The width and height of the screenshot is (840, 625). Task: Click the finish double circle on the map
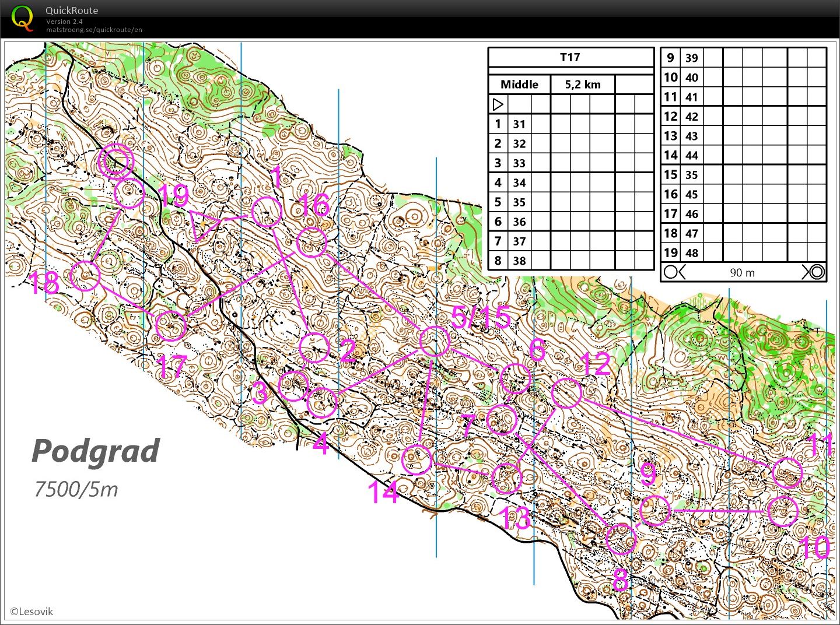click(x=116, y=161)
